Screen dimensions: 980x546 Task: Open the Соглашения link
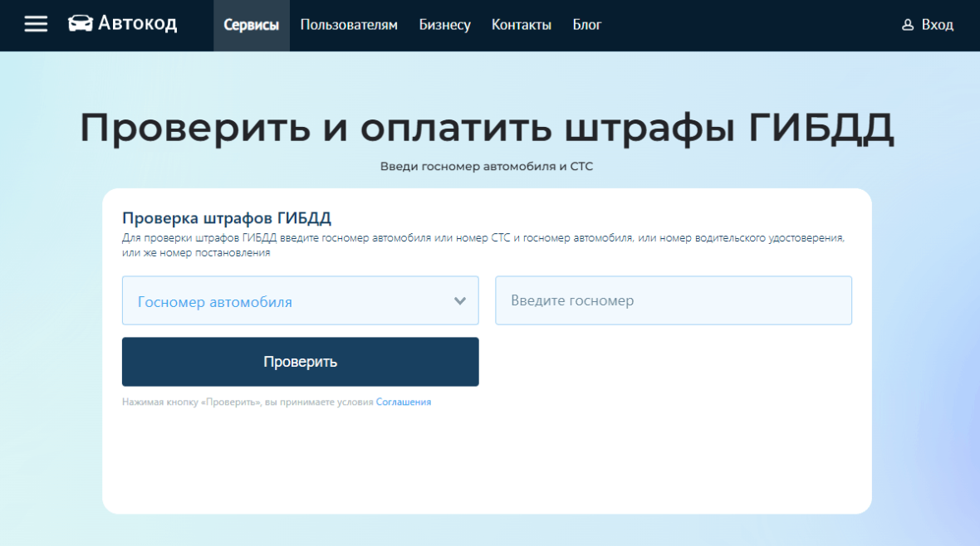tap(403, 402)
